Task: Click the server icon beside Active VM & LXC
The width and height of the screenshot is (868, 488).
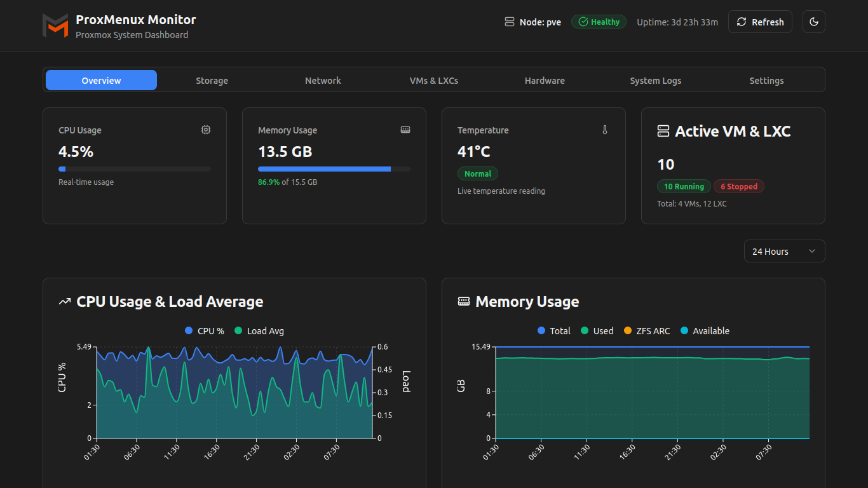Action: [663, 132]
